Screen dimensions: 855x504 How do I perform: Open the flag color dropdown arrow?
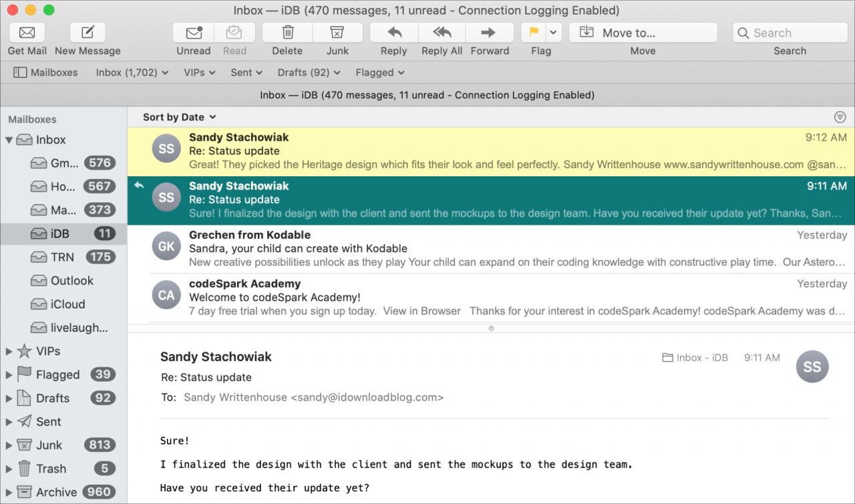click(x=553, y=33)
